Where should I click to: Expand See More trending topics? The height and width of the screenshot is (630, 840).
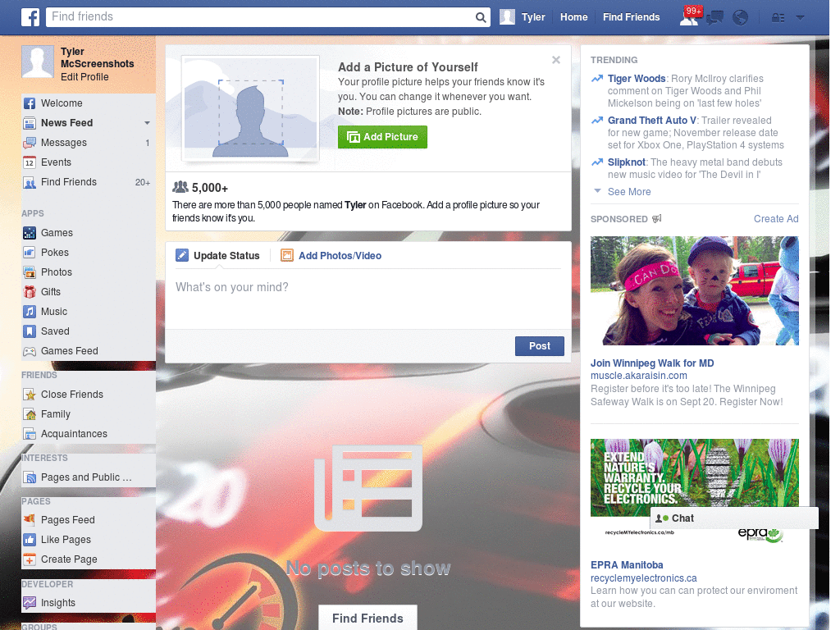(629, 192)
